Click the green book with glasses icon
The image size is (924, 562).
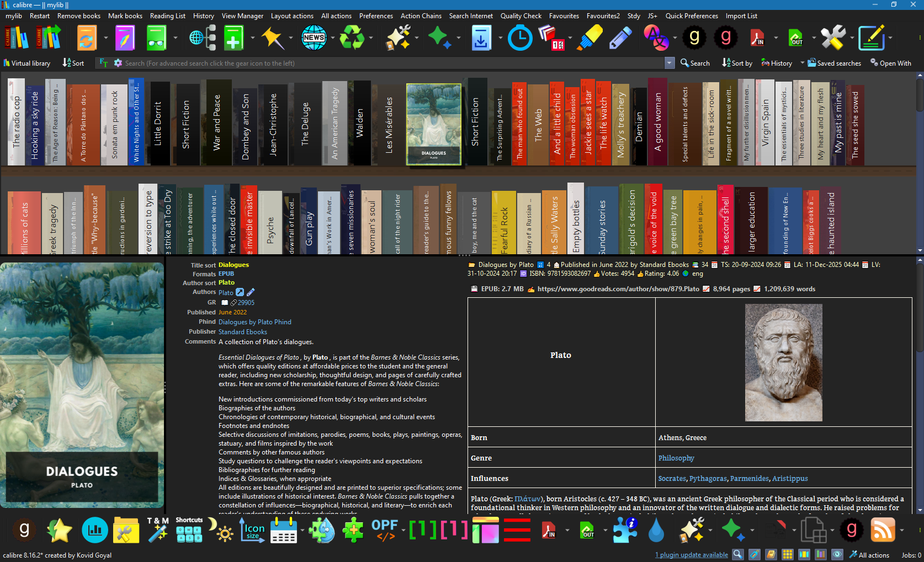(x=156, y=38)
